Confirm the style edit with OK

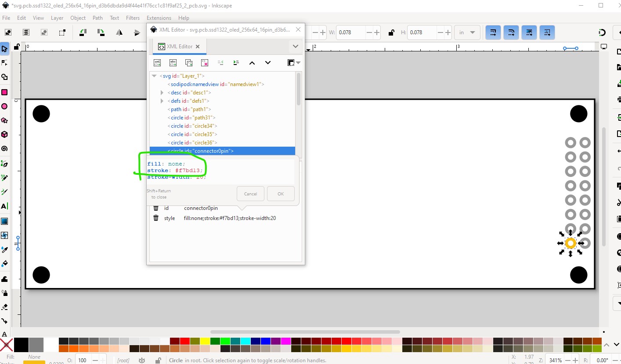pos(281,194)
